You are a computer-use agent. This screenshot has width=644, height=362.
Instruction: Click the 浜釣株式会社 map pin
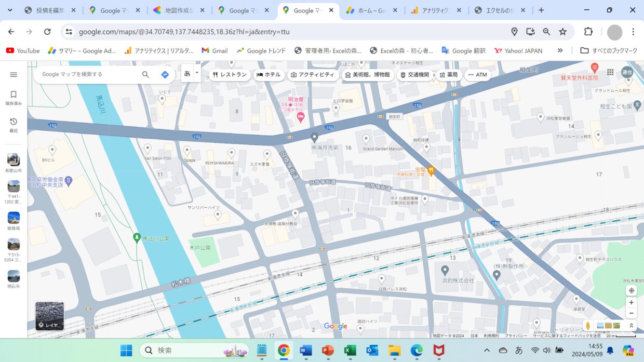point(445,270)
